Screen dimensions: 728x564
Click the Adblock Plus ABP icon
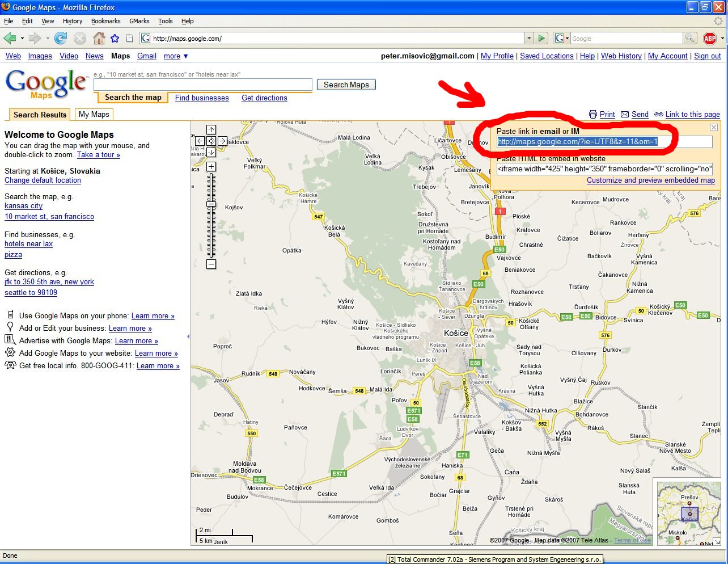(x=709, y=38)
